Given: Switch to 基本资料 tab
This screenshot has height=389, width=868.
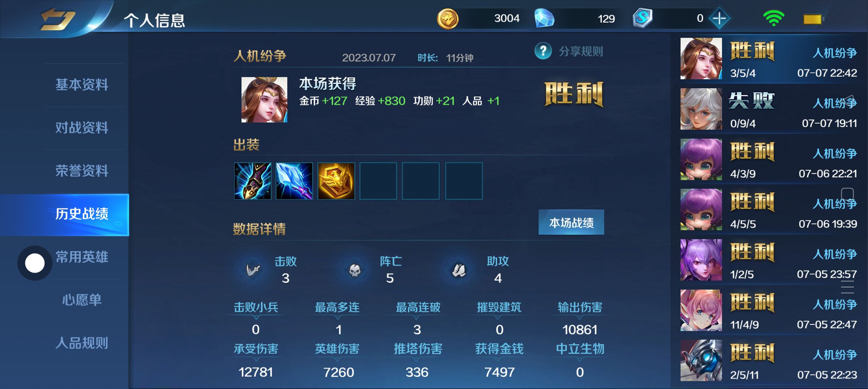Looking at the screenshot, I should [82, 85].
